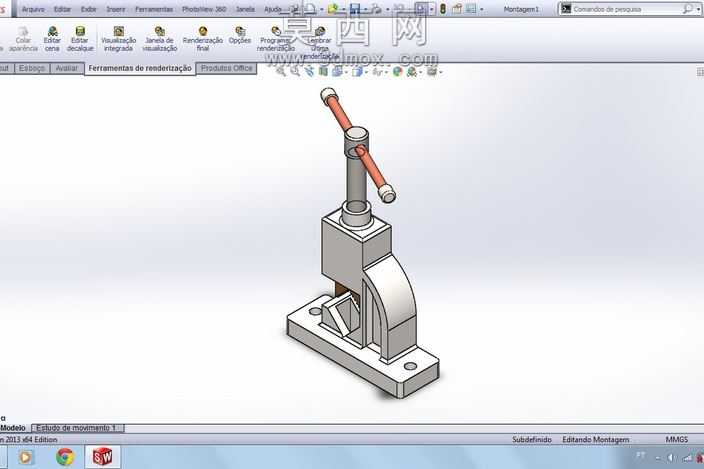Click Display style cube icon
The image size is (704, 469).
(x=357, y=71)
